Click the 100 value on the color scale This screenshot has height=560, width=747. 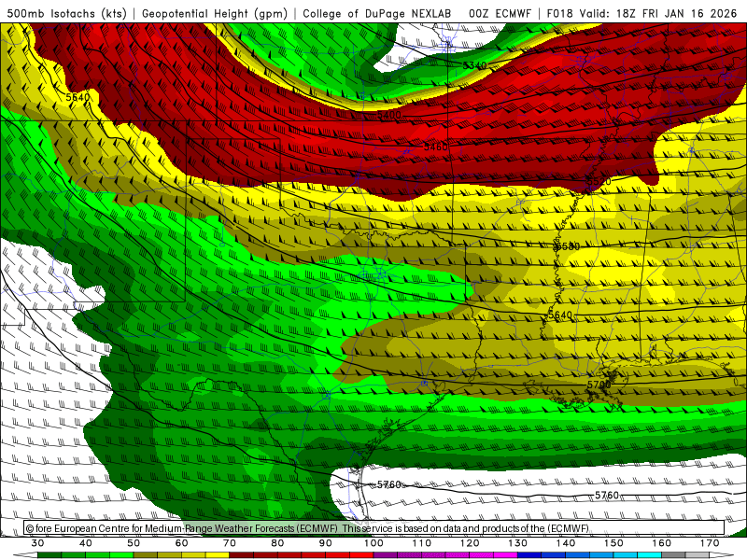click(x=374, y=543)
